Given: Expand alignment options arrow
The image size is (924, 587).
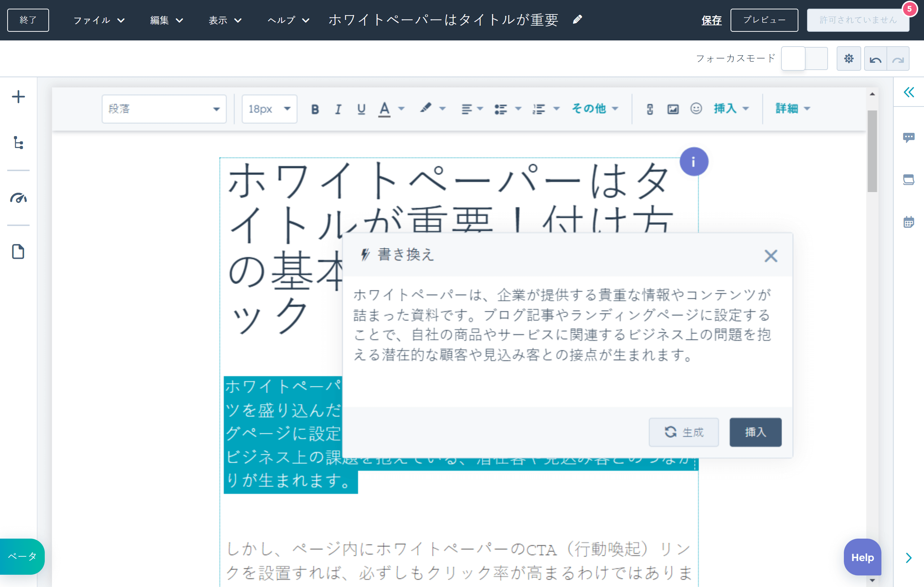Looking at the screenshot, I should [480, 109].
